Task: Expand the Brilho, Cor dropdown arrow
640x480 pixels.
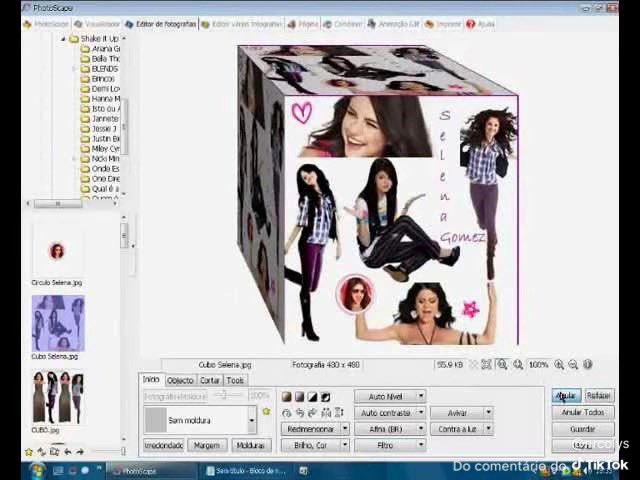Action: point(345,445)
